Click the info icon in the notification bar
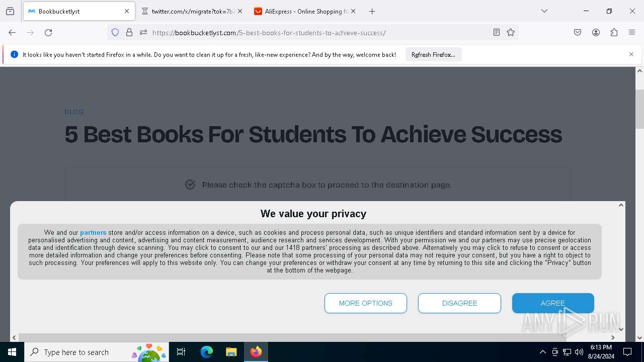Image resolution: width=644 pixels, height=362 pixels. pyautogui.click(x=14, y=54)
